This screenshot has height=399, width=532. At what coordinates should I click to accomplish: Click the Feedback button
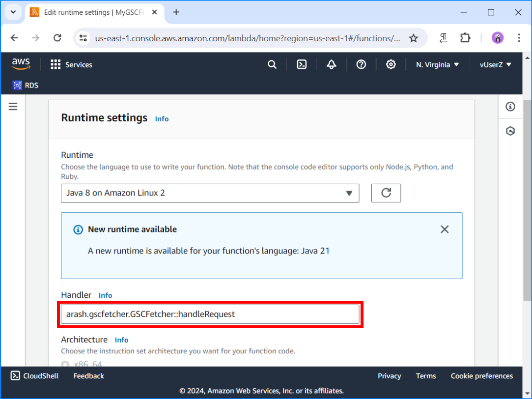click(x=88, y=376)
